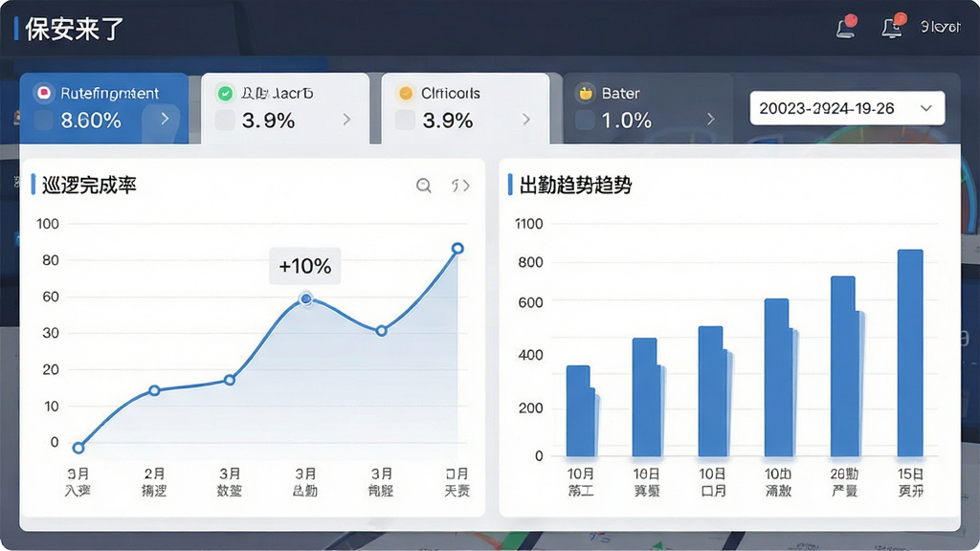The width and height of the screenshot is (980, 551).
Task: Select the green-check 3.9% tab
Action: [285, 108]
